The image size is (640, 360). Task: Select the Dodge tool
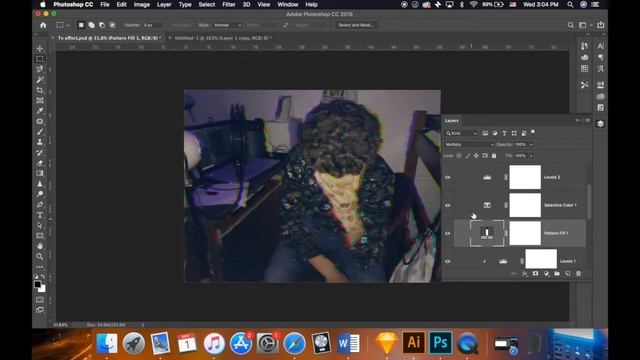pyautogui.click(x=40, y=194)
